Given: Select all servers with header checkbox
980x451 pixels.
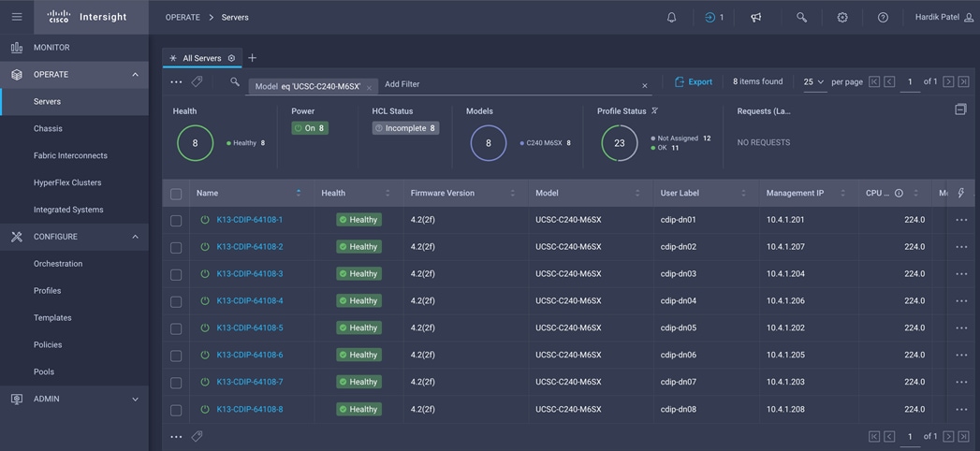Looking at the screenshot, I should [176, 194].
